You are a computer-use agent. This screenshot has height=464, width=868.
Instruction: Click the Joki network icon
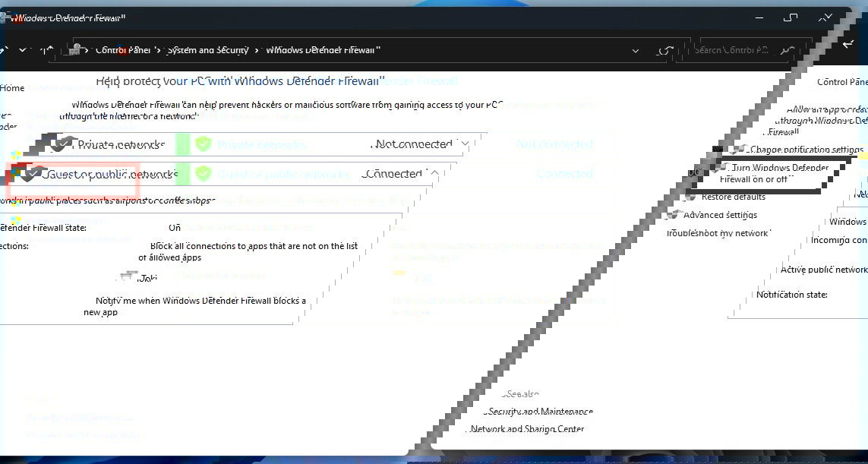(128, 277)
